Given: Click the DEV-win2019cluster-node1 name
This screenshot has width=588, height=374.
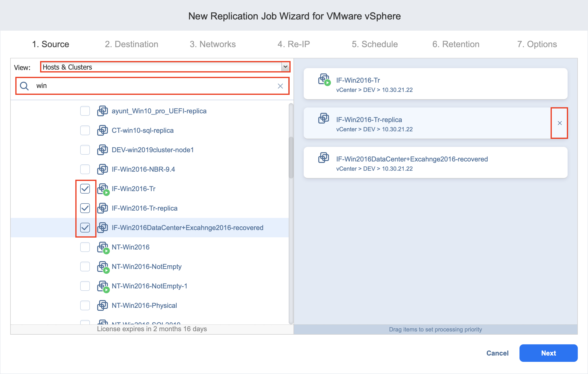Looking at the screenshot, I should point(153,150).
